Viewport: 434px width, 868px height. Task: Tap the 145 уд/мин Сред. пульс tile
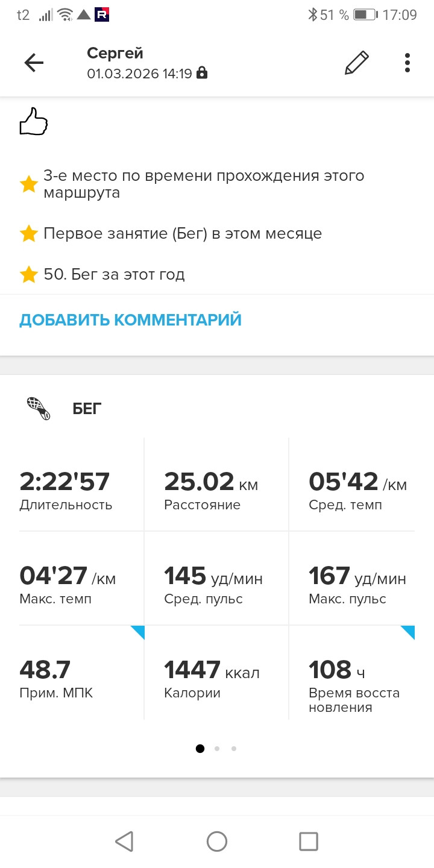coord(217,579)
